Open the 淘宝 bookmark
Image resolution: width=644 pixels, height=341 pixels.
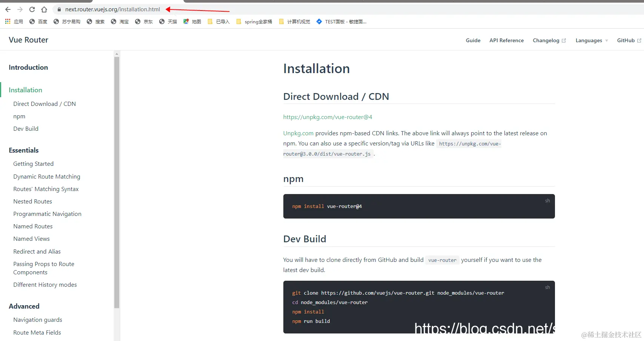120,21
